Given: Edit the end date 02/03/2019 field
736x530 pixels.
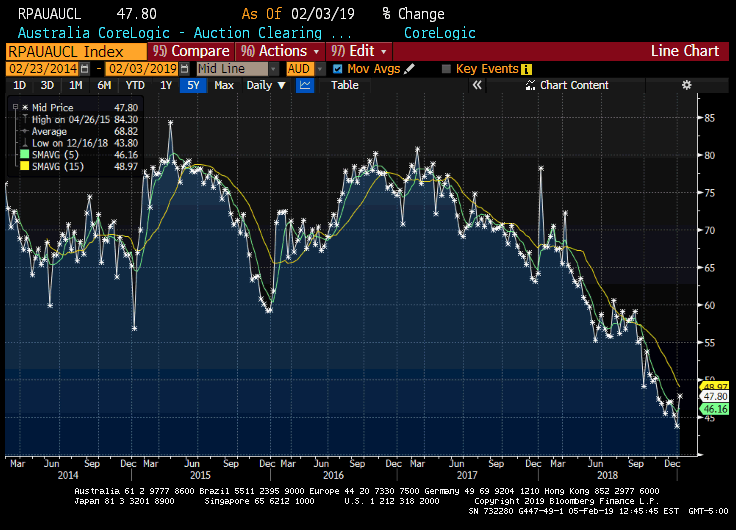Looking at the screenshot, I should 143,69.
